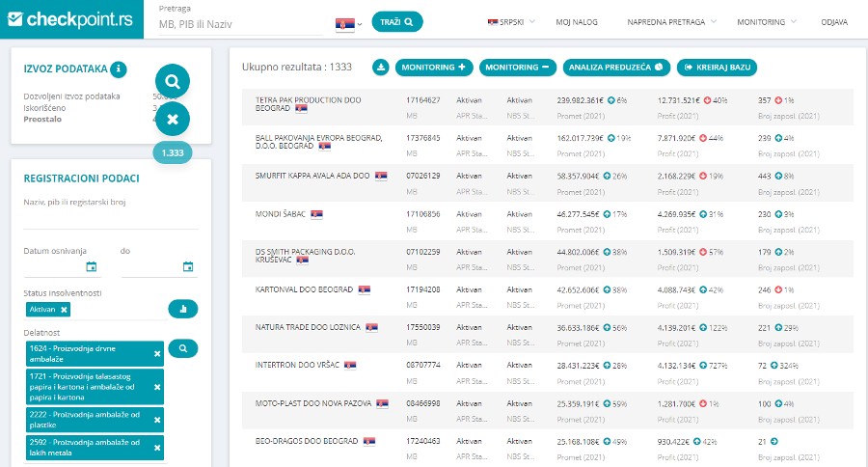Select registration number 08707774
This screenshot has width=868, height=467.
tap(423, 365)
